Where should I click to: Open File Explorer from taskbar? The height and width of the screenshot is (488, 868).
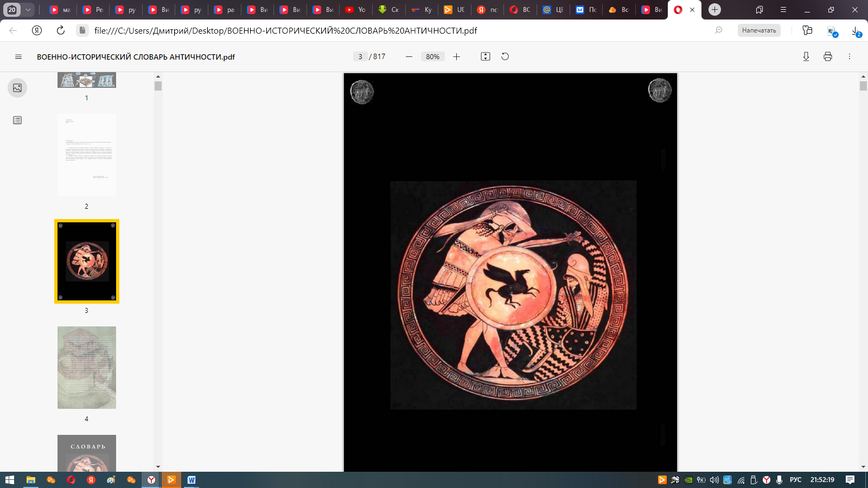[31, 480]
